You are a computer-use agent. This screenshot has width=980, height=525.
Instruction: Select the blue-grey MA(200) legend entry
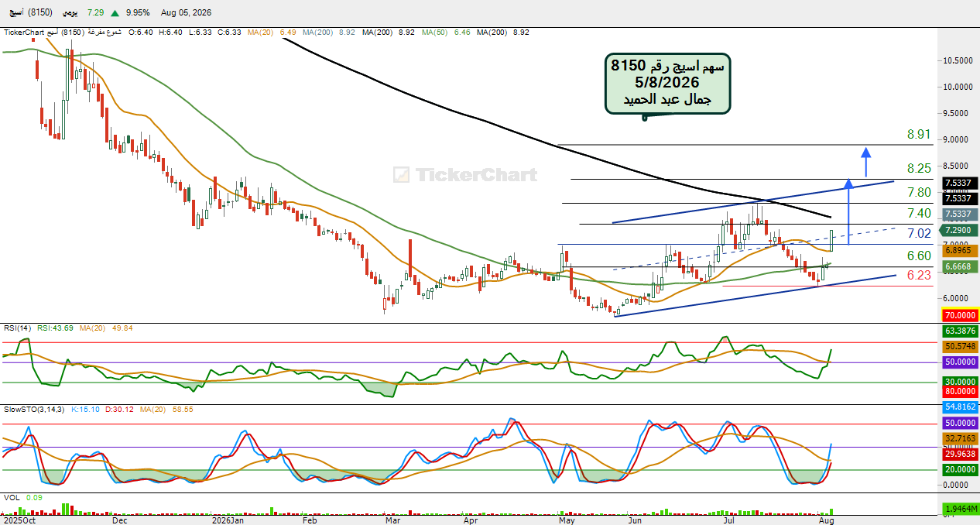click(330, 33)
